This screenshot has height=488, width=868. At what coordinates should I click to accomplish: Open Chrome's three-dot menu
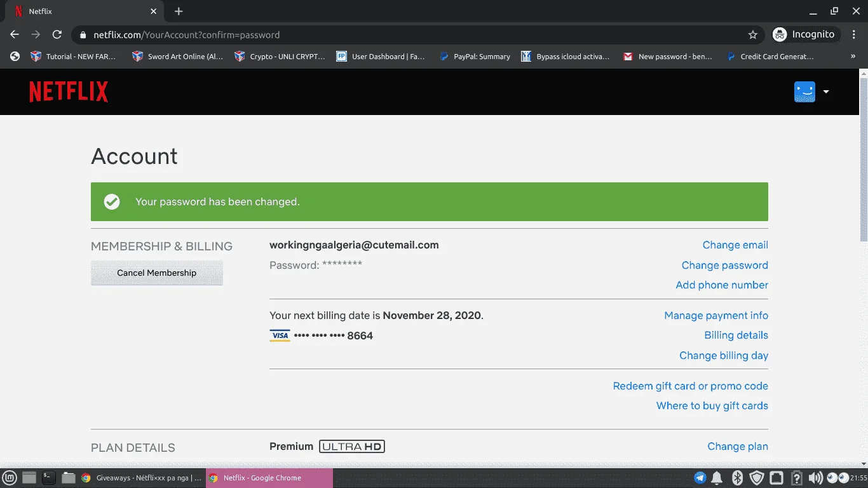coord(855,34)
